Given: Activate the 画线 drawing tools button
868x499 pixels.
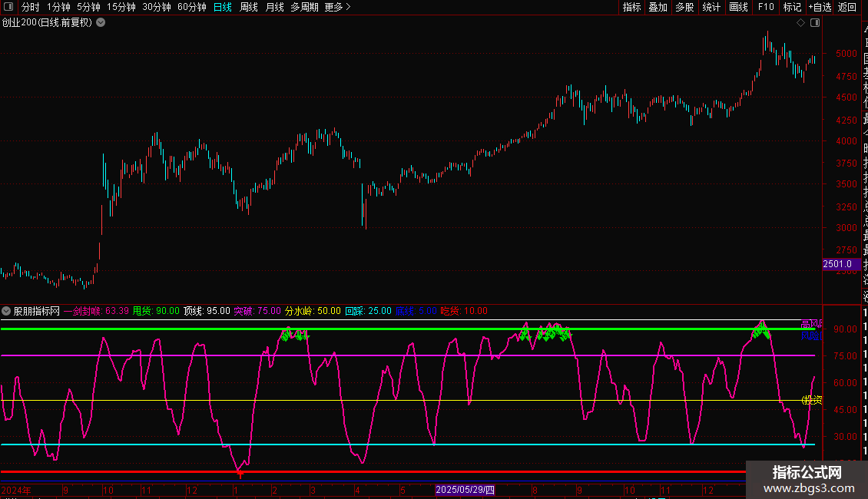Looking at the screenshot, I should (x=738, y=7).
